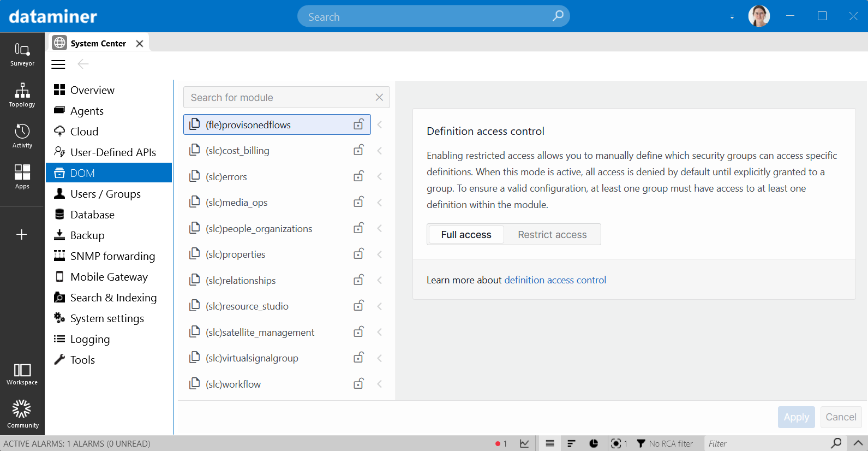Open the Activity history icon
Screen dimensions: 868x451
pos(22,136)
